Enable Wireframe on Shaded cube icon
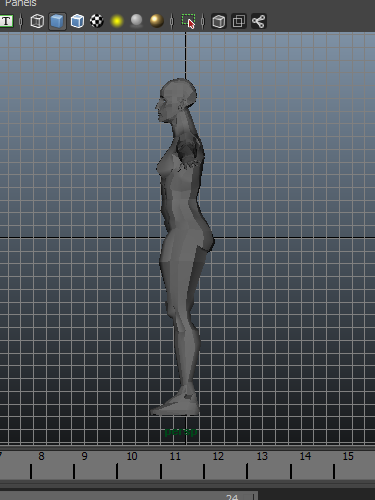 77,21
